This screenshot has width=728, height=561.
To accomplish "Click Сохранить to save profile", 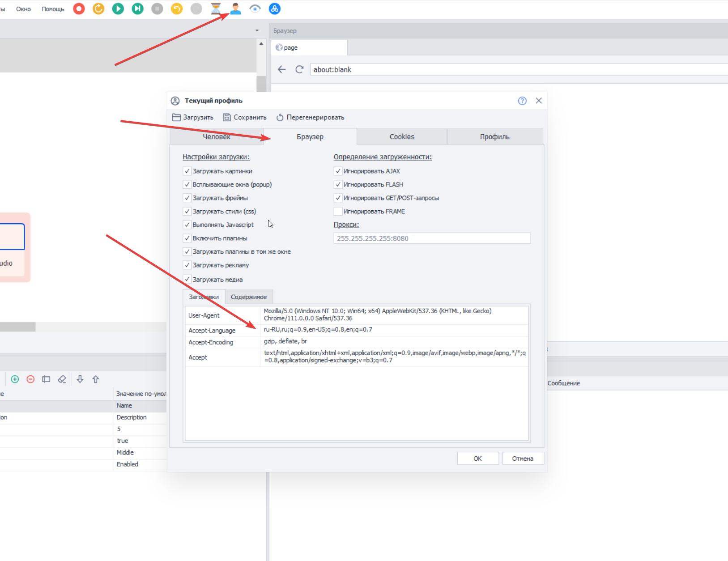I will coord(245,117).
